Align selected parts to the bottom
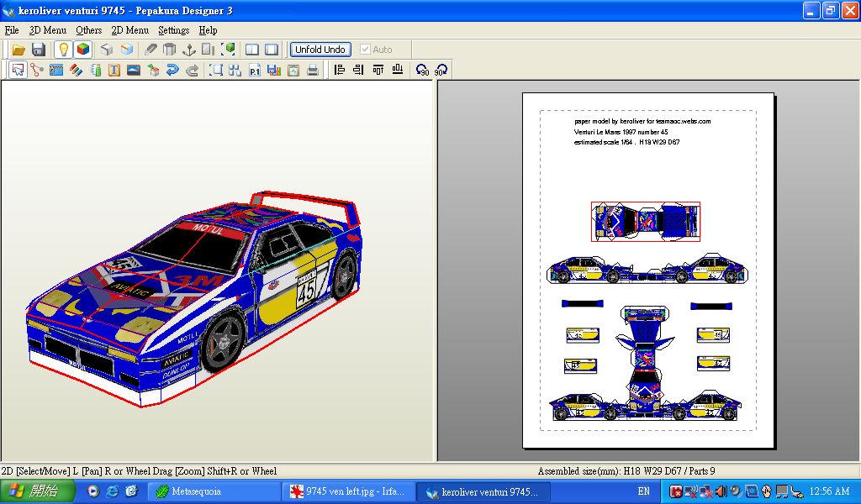This screenshot has height=504, width=861. [398, 71]
